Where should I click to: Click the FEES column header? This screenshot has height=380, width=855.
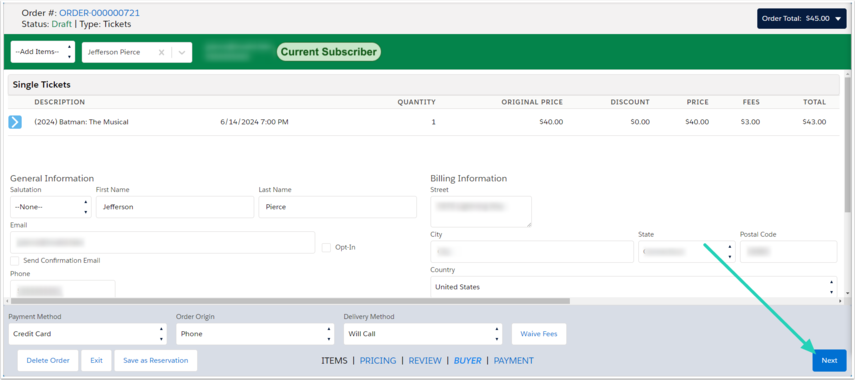click(751, 102)
